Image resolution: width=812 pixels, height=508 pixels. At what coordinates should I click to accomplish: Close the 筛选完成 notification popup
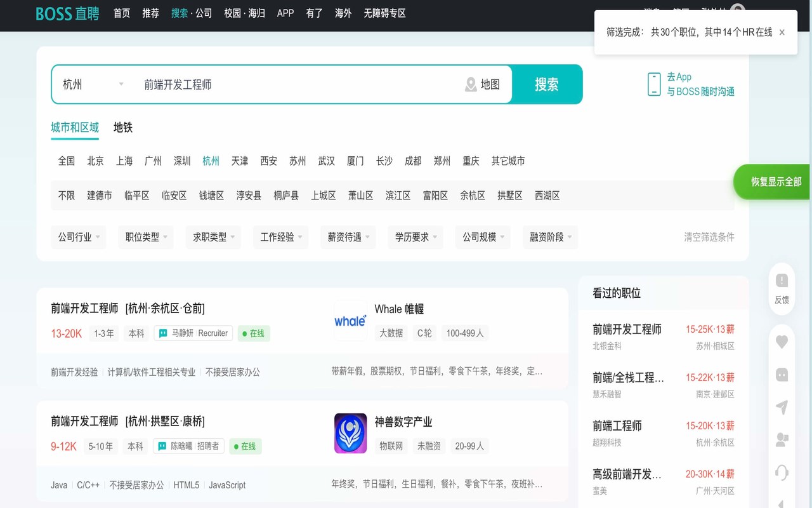click(x=782, y=32)
